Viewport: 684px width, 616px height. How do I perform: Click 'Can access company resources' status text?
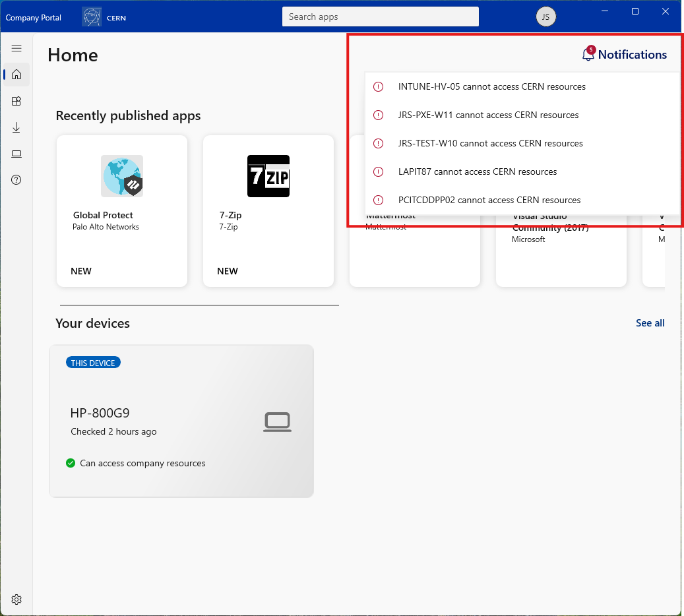(x=142, y=463)
